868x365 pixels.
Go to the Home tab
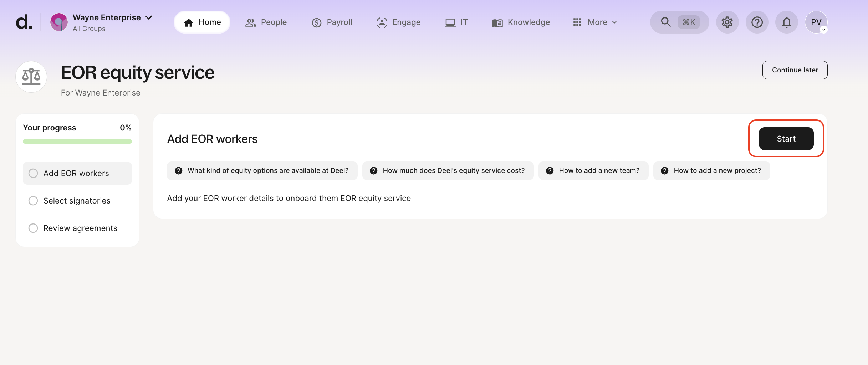click(x=202, y=22)
